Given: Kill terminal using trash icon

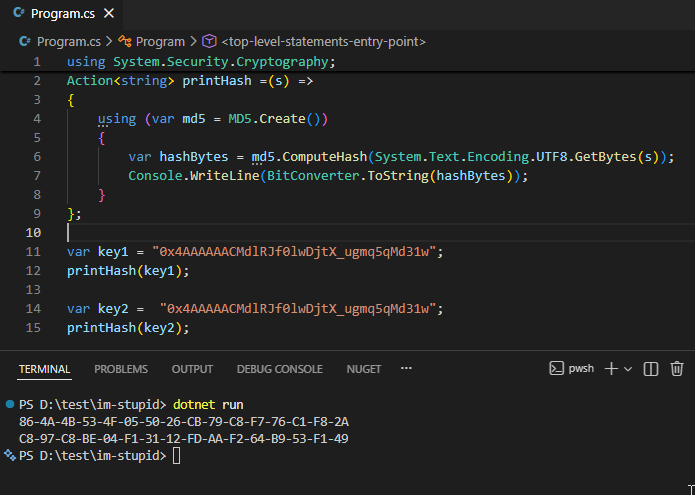Looking at the screenshot, I should point(677,369).
